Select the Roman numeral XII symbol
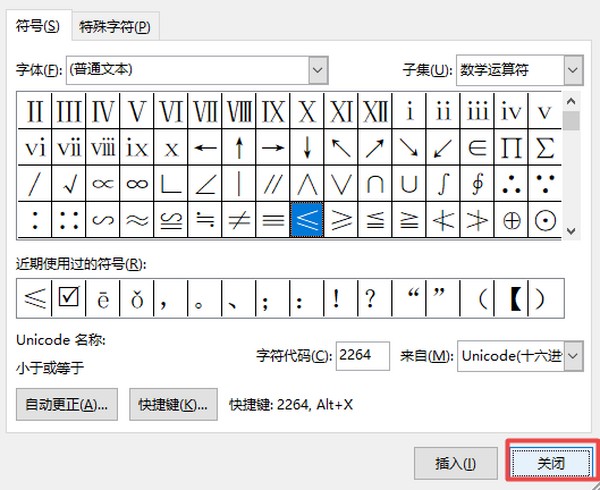 tap(375, 111)
